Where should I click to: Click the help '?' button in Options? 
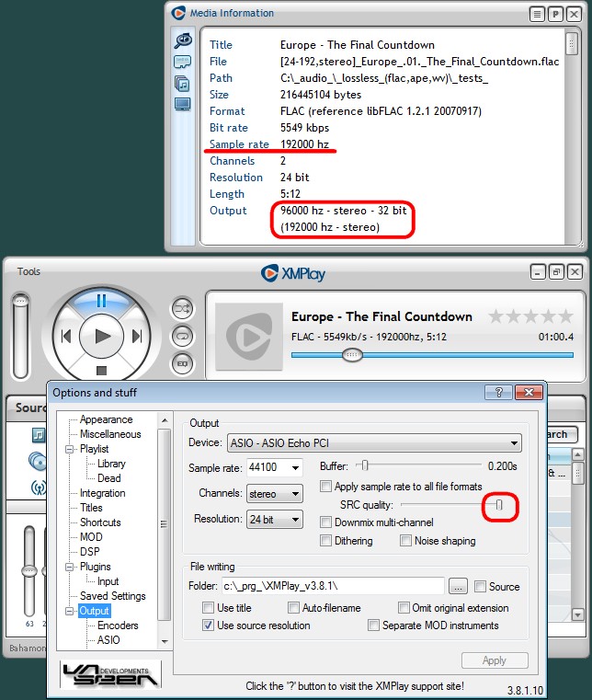tap(499, 393)
